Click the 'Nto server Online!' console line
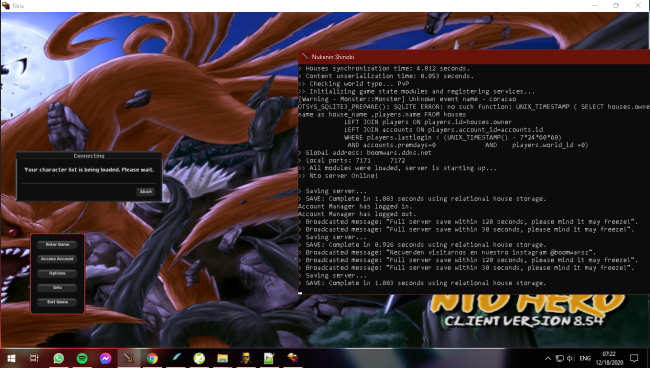The height and width of the screenshot is (368, 650). (338, 176)
